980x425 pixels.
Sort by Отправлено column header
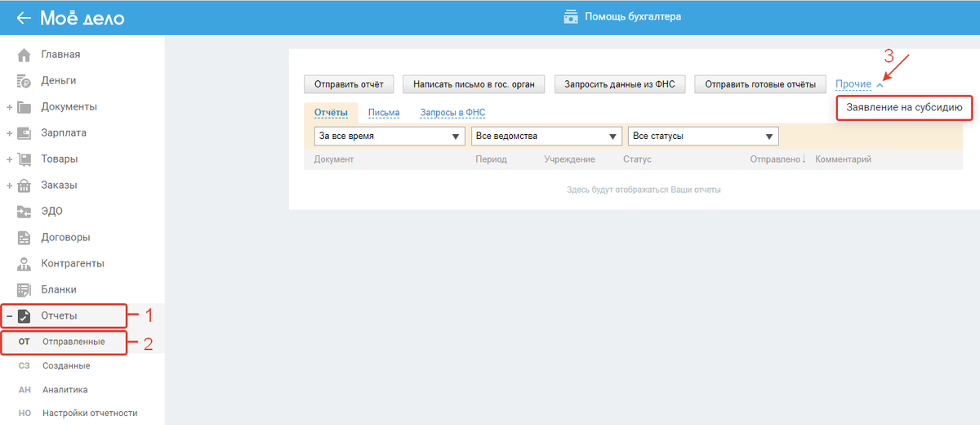[x=778, y=159]
